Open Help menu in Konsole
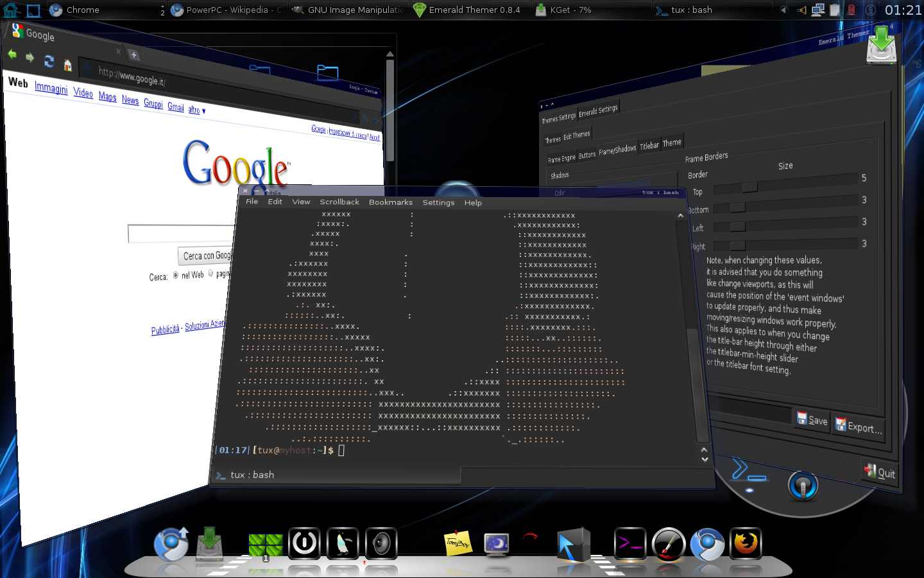 [x=473, y=202]
